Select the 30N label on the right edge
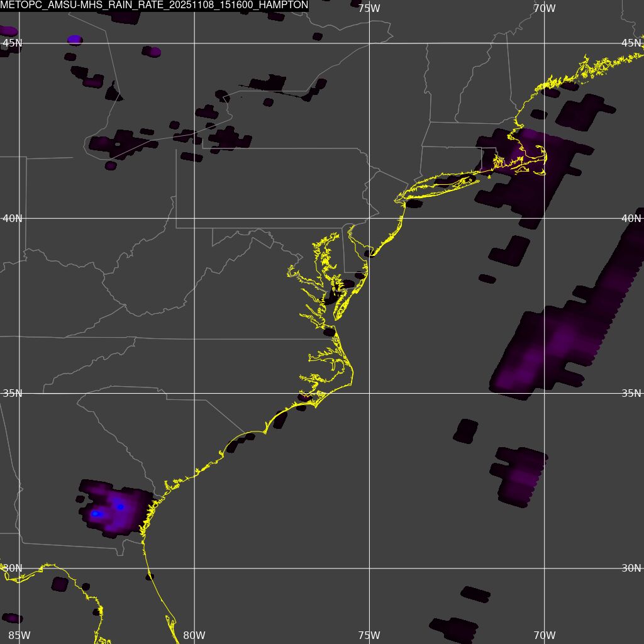Screen dimensions: 644x644 (631, 568)
